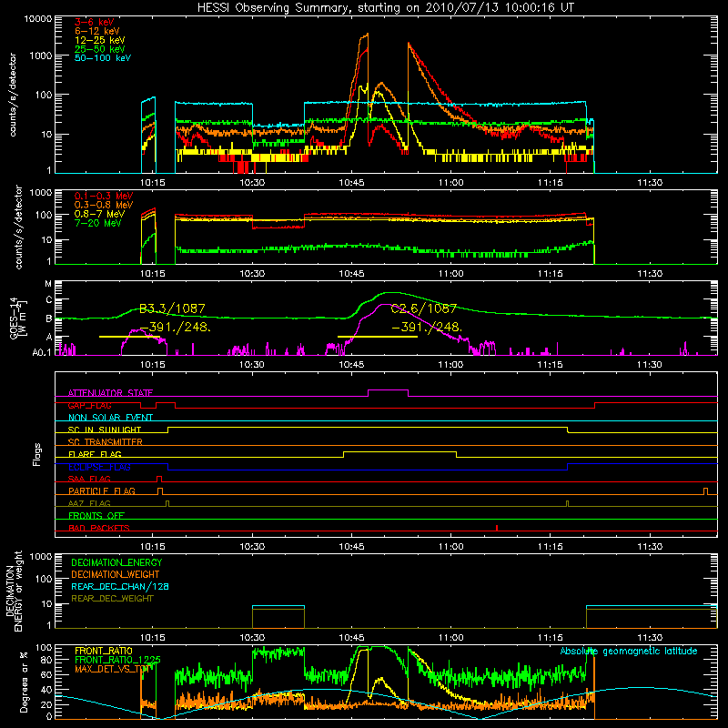Click the DECIMATION ENERGY or weight axis title
728x728 pixels.
click(14, 591)
